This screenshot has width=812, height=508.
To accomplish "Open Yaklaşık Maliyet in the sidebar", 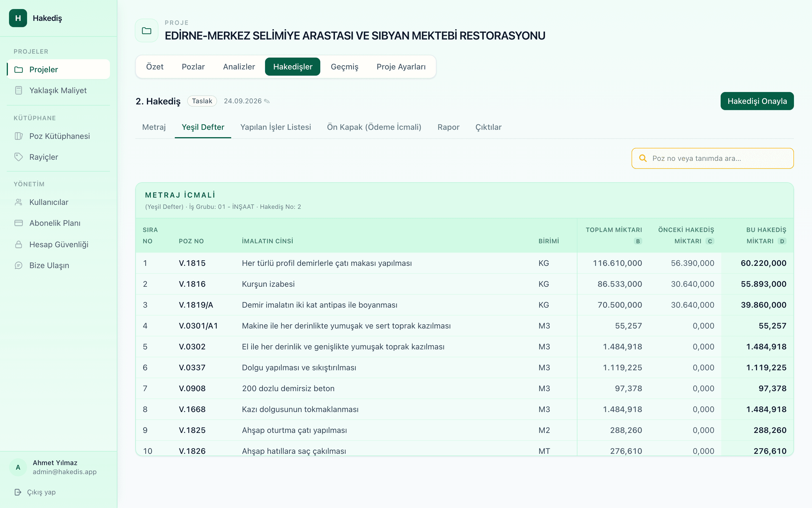I will pos(58,90).
